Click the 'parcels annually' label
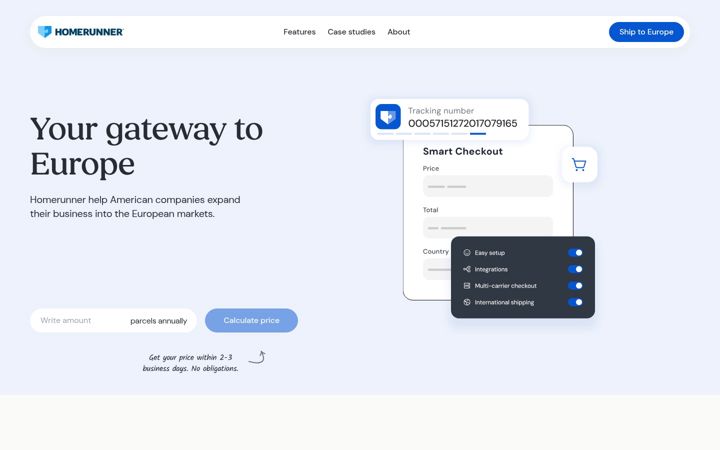 click(x=158, y=321)
